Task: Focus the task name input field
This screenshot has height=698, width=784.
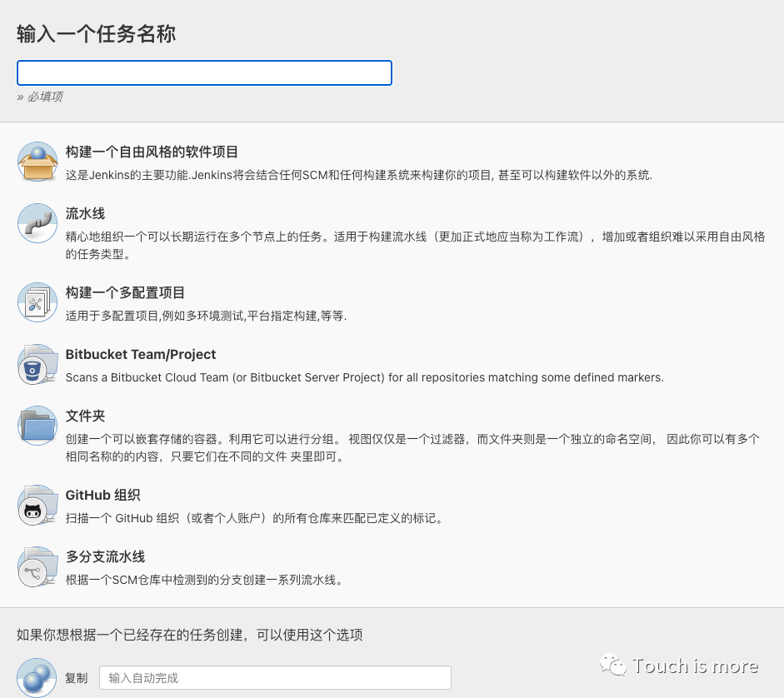Action: pos(204,73)
